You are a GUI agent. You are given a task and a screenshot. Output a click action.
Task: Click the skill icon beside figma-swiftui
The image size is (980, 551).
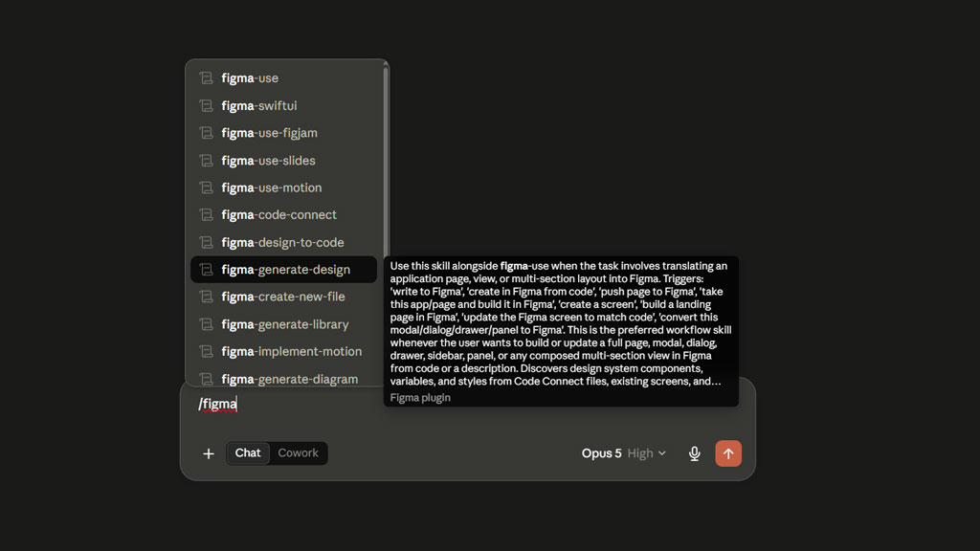point(207,105)
